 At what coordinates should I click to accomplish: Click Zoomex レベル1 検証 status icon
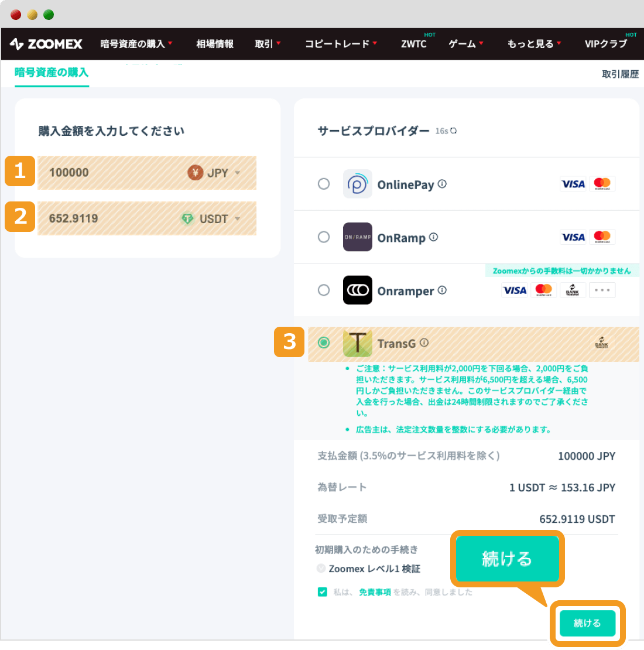321,569
